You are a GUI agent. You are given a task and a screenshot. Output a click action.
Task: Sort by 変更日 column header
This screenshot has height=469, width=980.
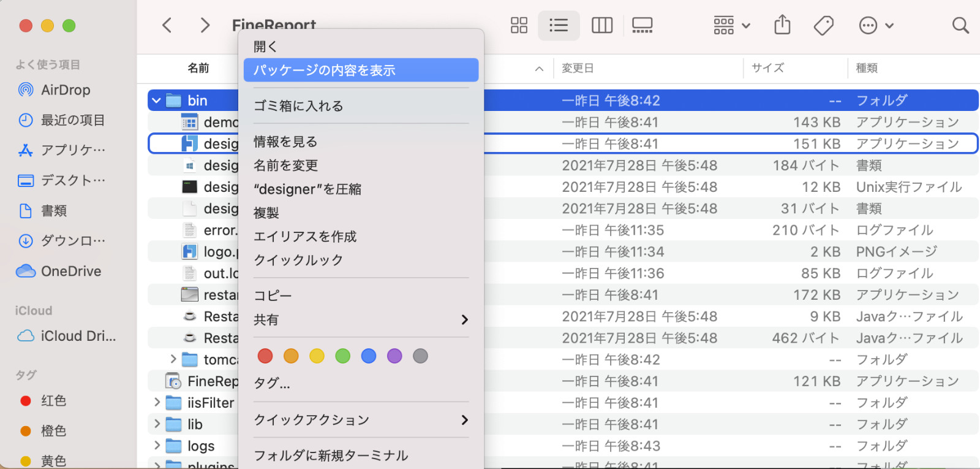pos(578,68)
